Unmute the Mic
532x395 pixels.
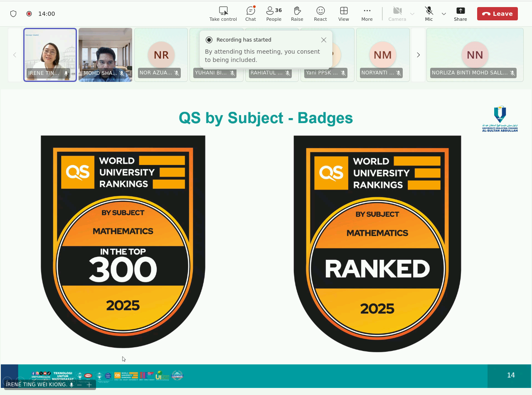point(429,14)
